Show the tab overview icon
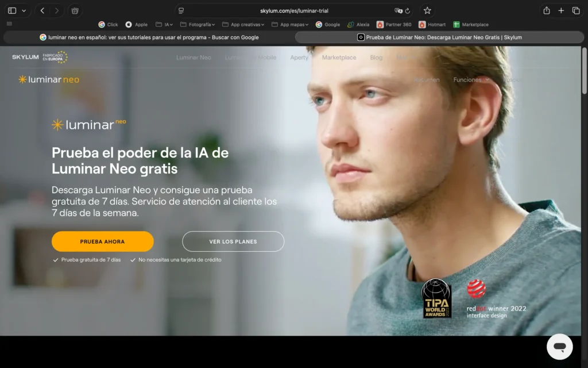588x368 pixels. 576,10
